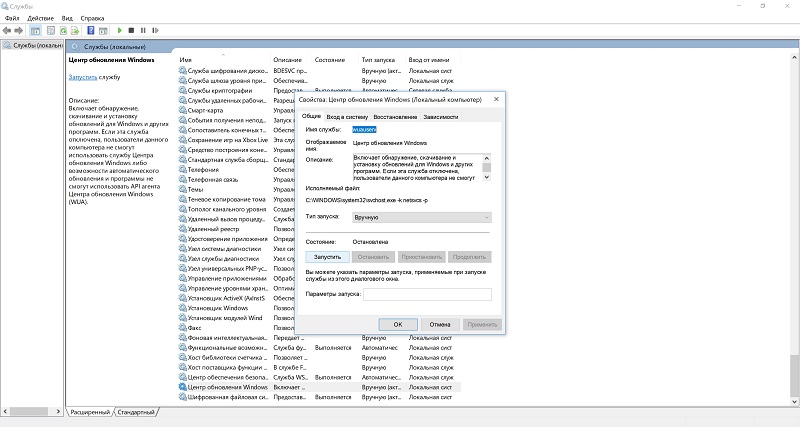Open the Действие menu

click(x=40, y=18)
